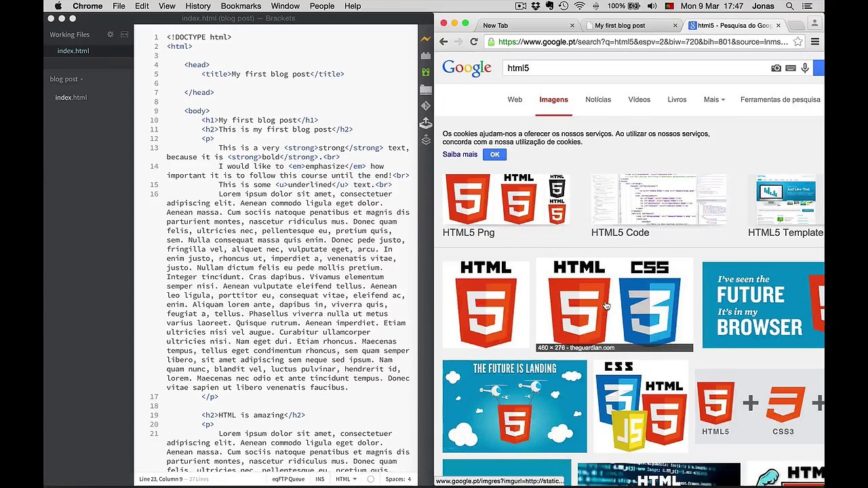Open the Saiba mais link
Image resolution: width=868 pixels, height=488 pixels.
tap(460, 155)
